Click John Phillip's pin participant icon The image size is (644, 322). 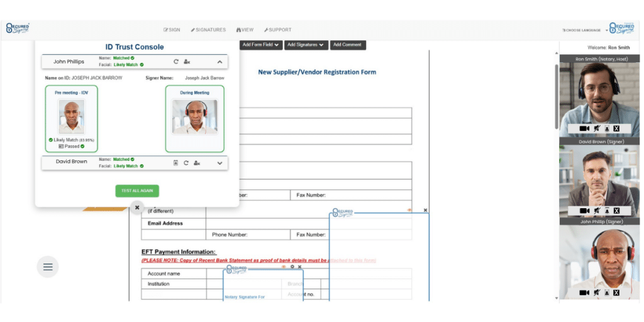click(x=607, y=293)
